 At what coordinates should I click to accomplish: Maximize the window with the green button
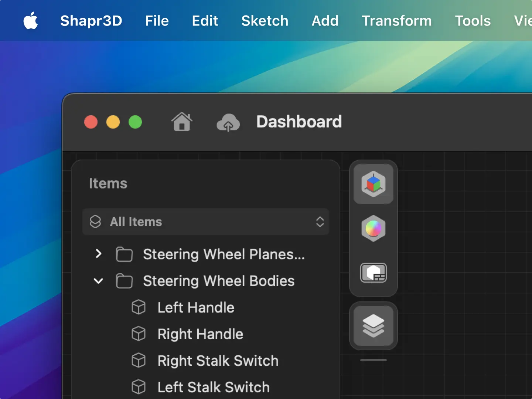coord(135,122)
